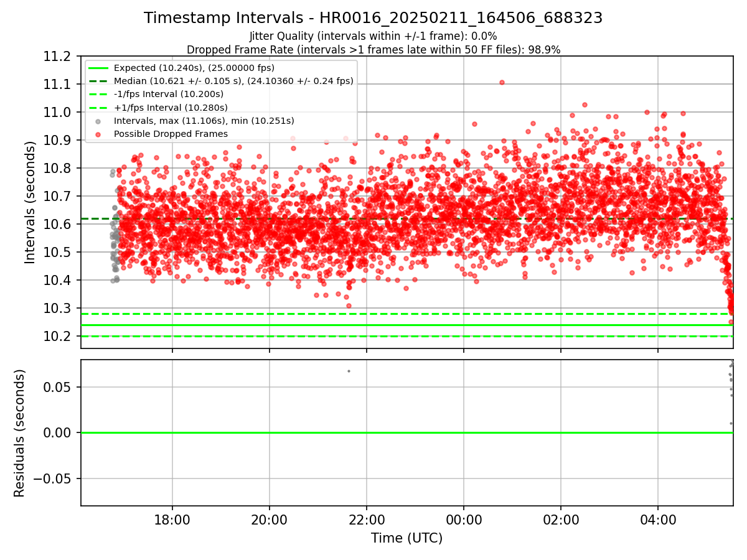Click the lone grey residual point near 21:40
The height and width of the screenshot is (560, 747).
click(x=349, y=371)
